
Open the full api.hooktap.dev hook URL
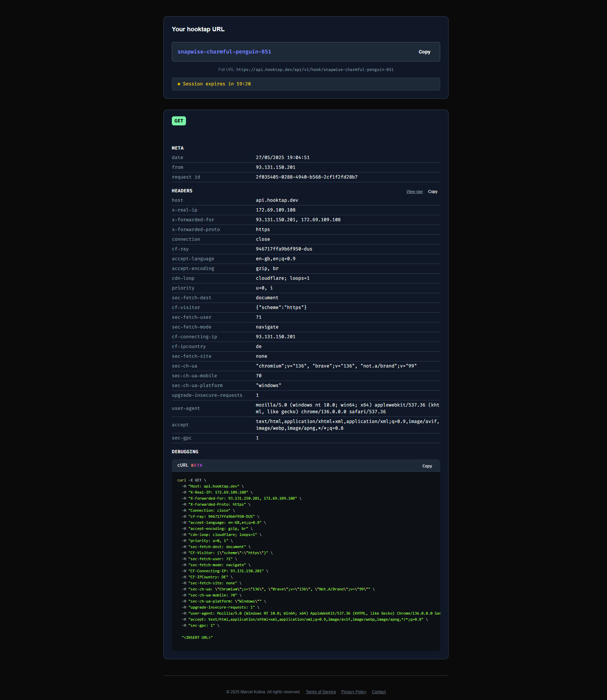315,70
